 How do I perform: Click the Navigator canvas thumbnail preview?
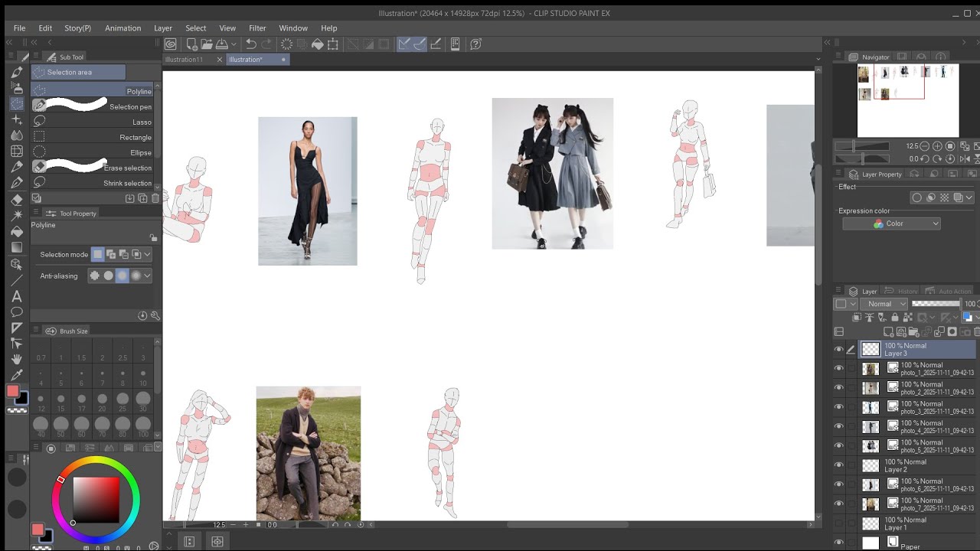pos(908,100)
